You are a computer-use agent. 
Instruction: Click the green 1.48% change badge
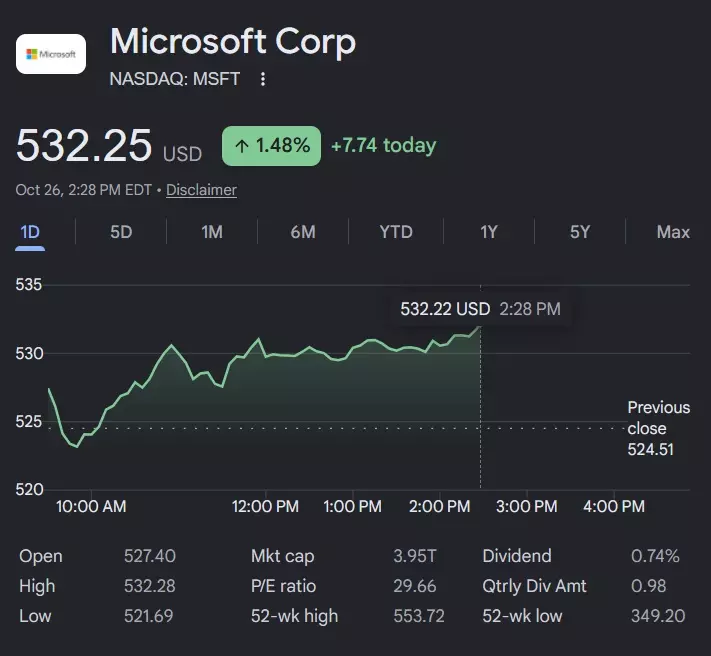point(271,146)
